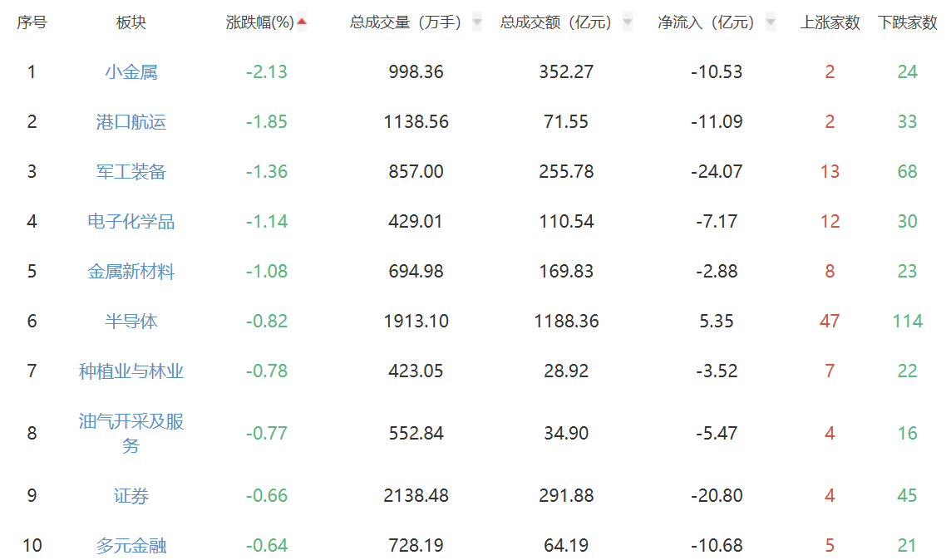Click the 下跌家数 column header
The height and width of the screenshot is (560, 951).
click(x=907, y=23)
